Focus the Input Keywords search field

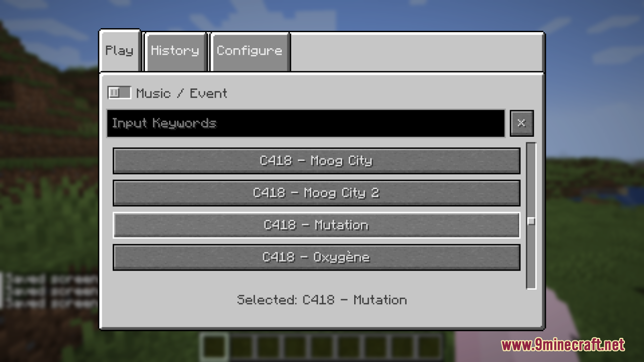coord(305,123)
